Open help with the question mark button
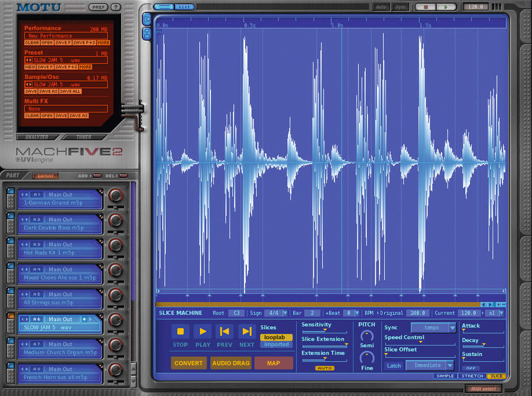Viewport: 532px width, 396px height. pos(116,7)
